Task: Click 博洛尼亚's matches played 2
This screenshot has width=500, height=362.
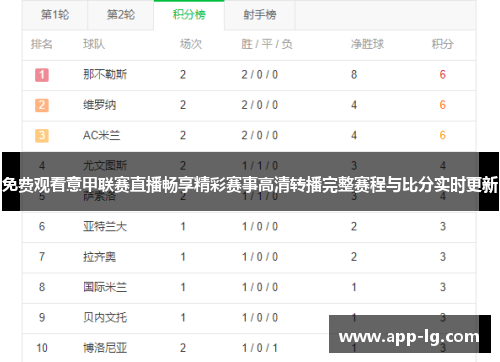Action: [x=183, y=348]
